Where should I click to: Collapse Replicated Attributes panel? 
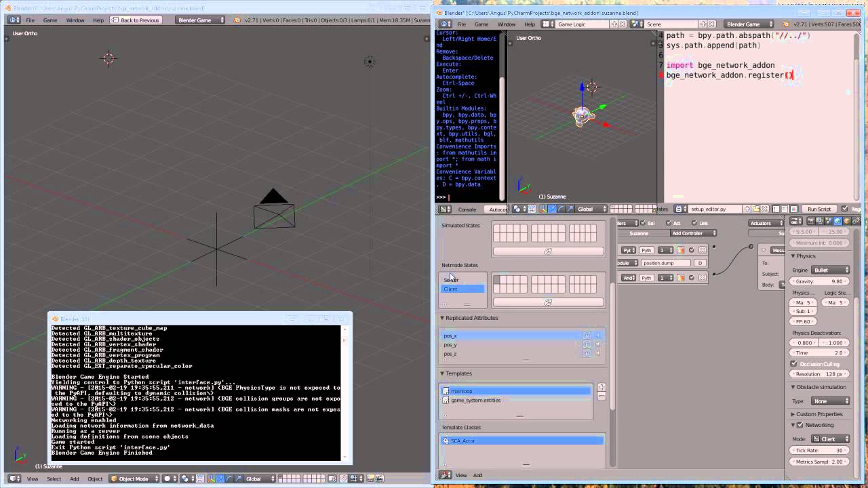(470, 318)
